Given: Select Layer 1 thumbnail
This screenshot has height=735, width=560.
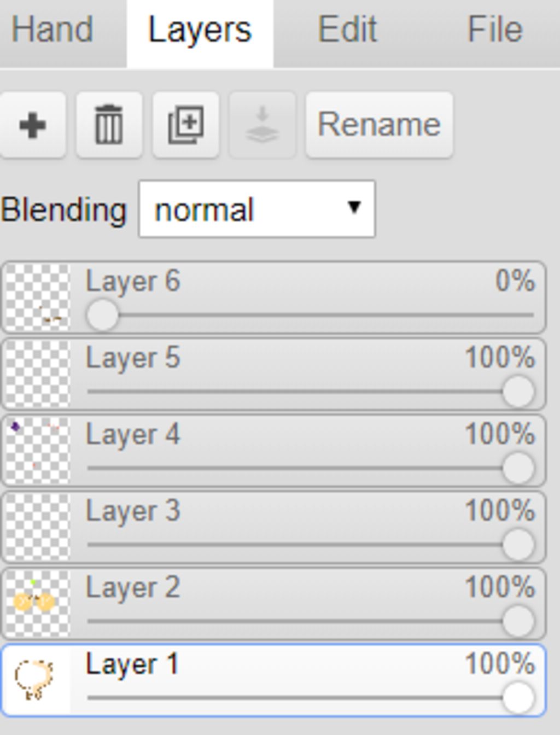Looking at the screenshot, I should coord(38,681).
